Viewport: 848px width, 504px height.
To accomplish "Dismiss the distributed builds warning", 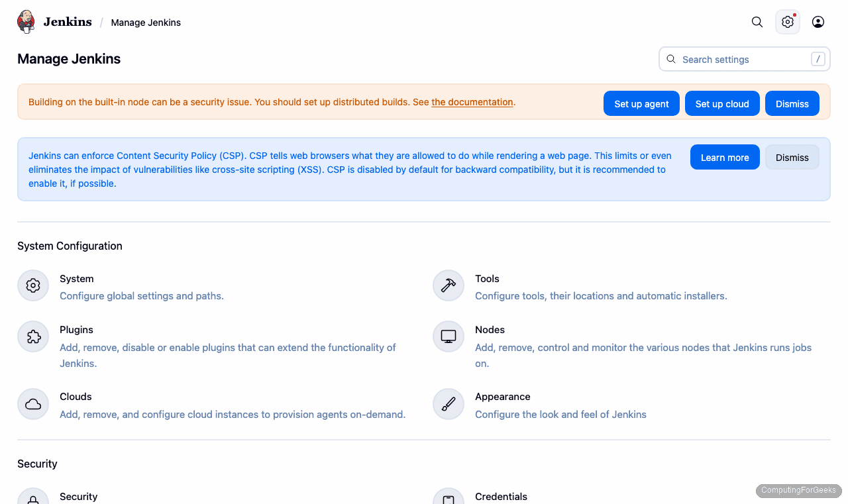I will point(792,103).
